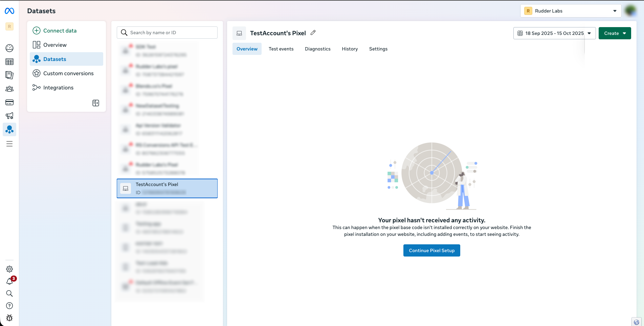Click the bug report icon

(x=9, y=318)
